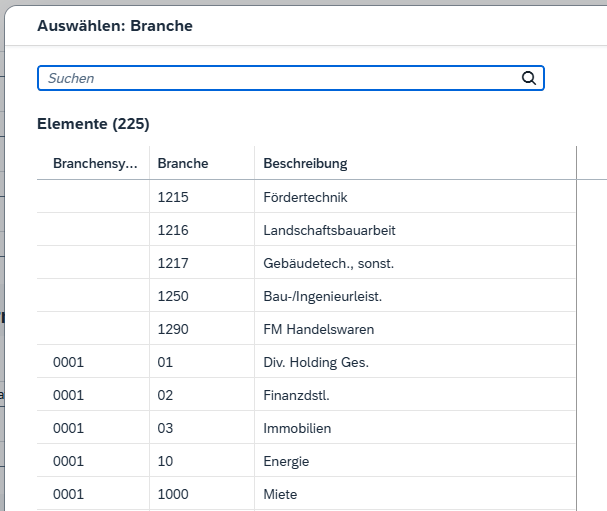The width and height of the screenshot is (607, 511).
Task: Sort by the Branchensystem column header
Action: [x=94, y=163]
